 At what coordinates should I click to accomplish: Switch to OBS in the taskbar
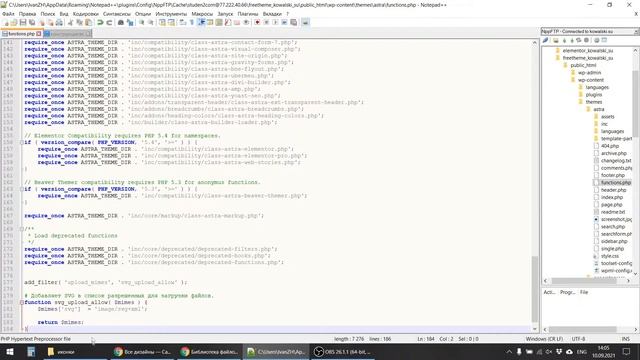pyautogui.click(x=342, y=351)
